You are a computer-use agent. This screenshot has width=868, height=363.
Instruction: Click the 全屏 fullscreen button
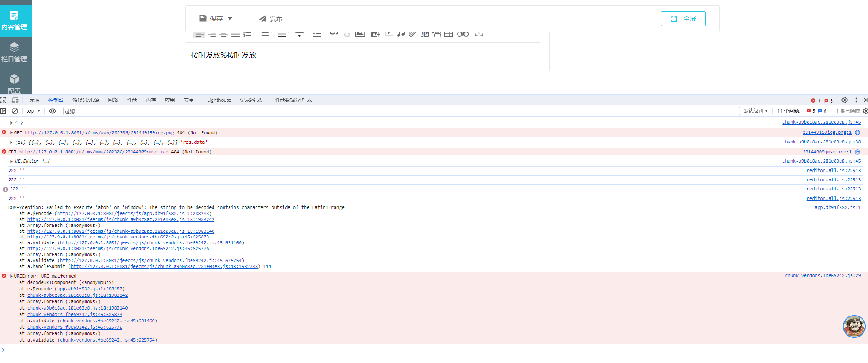[683, 19]
